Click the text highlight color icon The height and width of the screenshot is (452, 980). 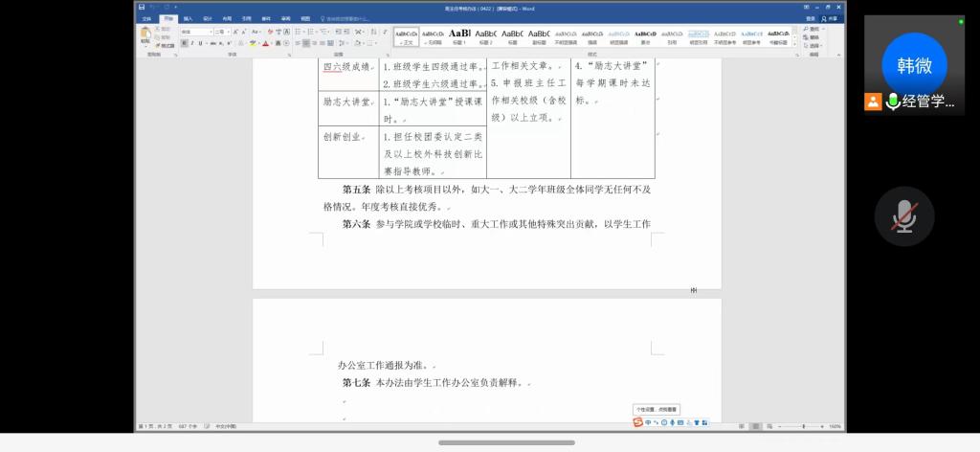[253, 43]
